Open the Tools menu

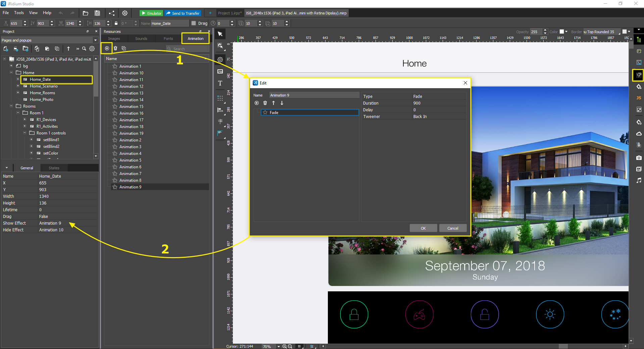click(x=19, y=13)
